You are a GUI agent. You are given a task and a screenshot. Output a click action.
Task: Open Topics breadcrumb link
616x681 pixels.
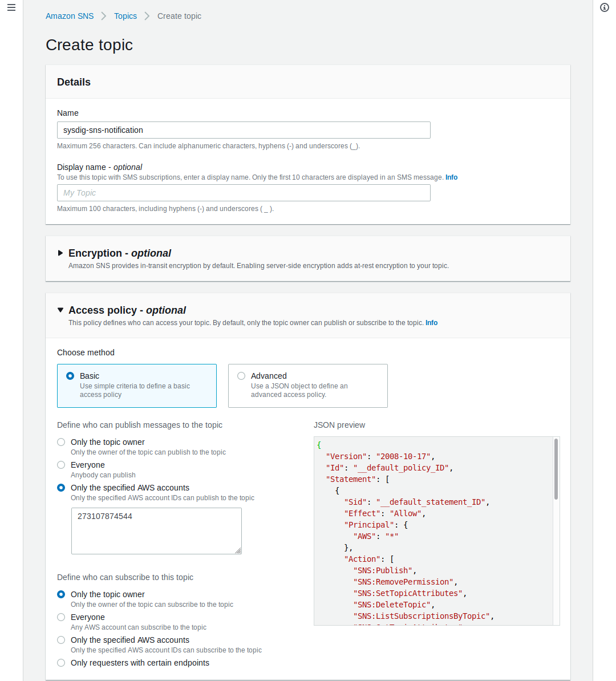click(x=125, y=16)
